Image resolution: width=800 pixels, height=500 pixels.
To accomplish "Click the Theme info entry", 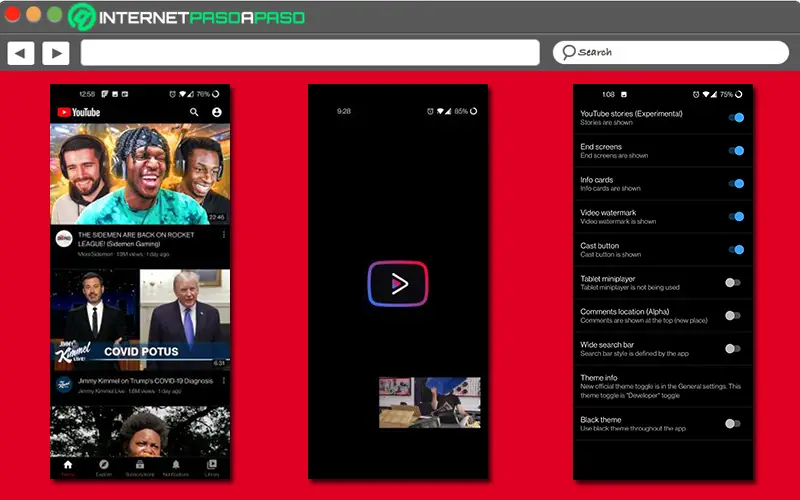I will point(663,386).
